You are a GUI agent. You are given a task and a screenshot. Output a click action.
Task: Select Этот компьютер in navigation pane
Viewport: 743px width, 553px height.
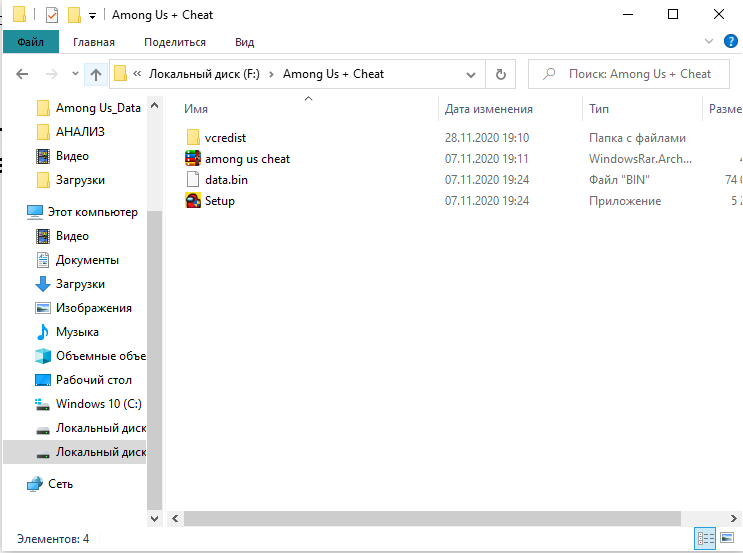(x=82, y=212)
